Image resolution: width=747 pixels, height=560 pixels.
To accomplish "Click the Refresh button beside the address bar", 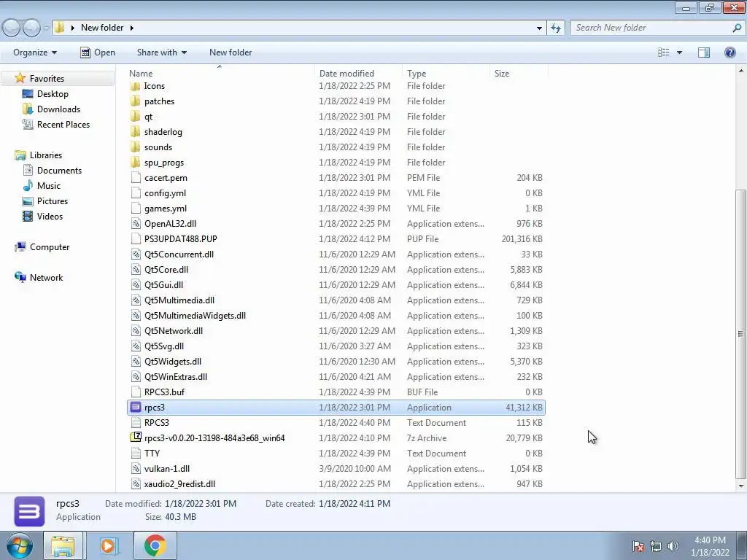I will point(555,28).
